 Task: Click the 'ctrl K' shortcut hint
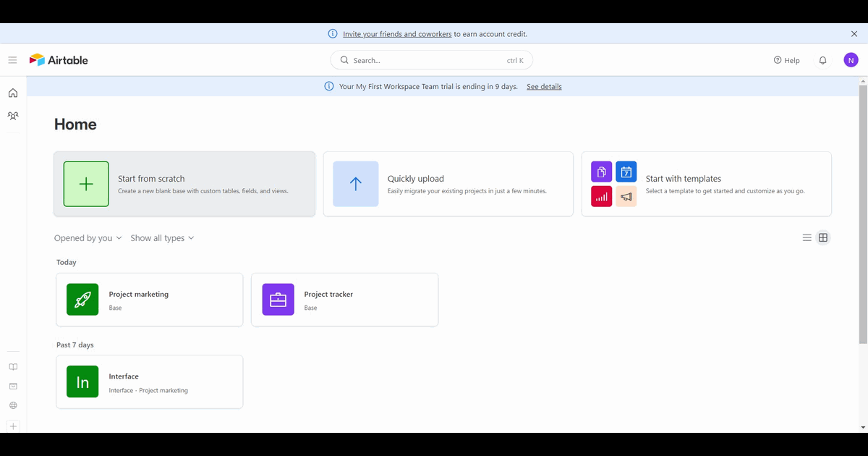[515, 61]
